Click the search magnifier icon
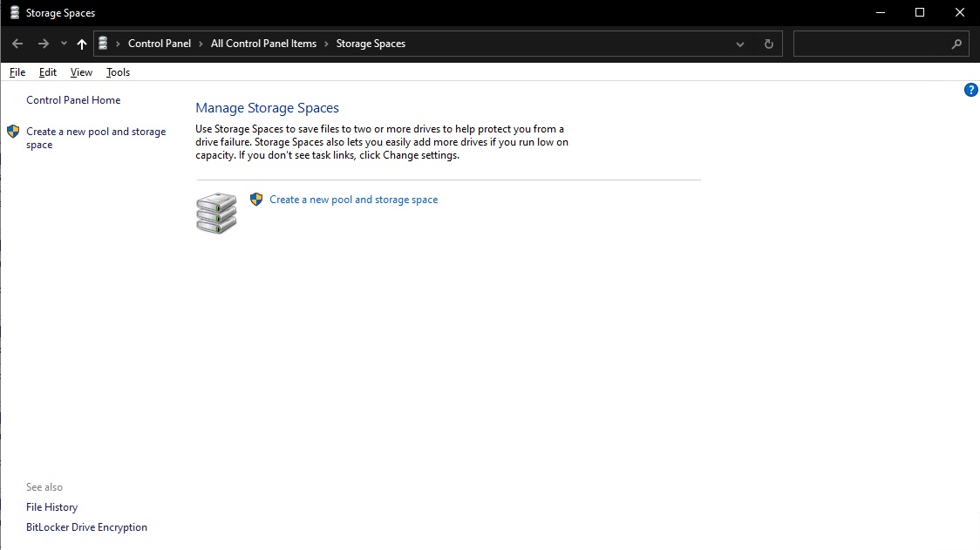The height and width of the screenshot is (550, 980). click(956, 44)
